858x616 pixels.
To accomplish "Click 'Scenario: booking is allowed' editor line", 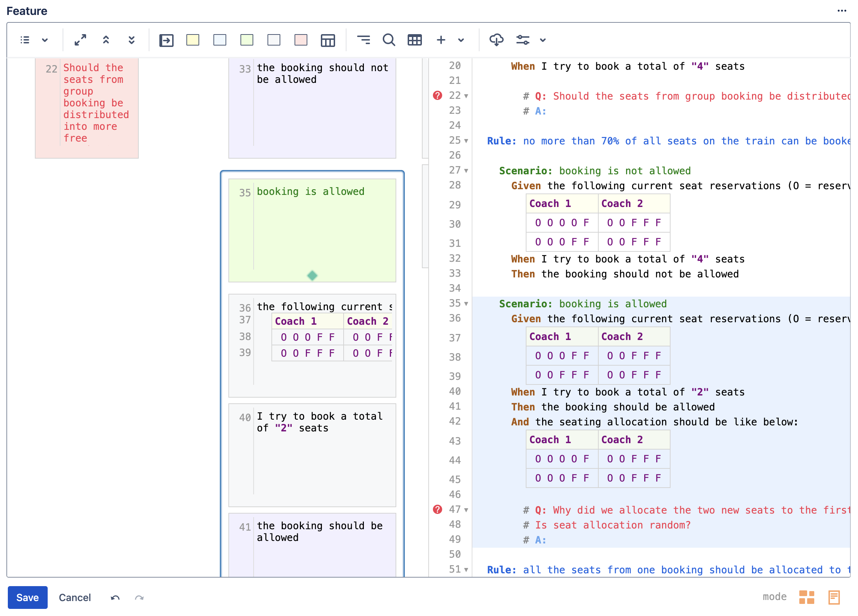I will point(583,304).
